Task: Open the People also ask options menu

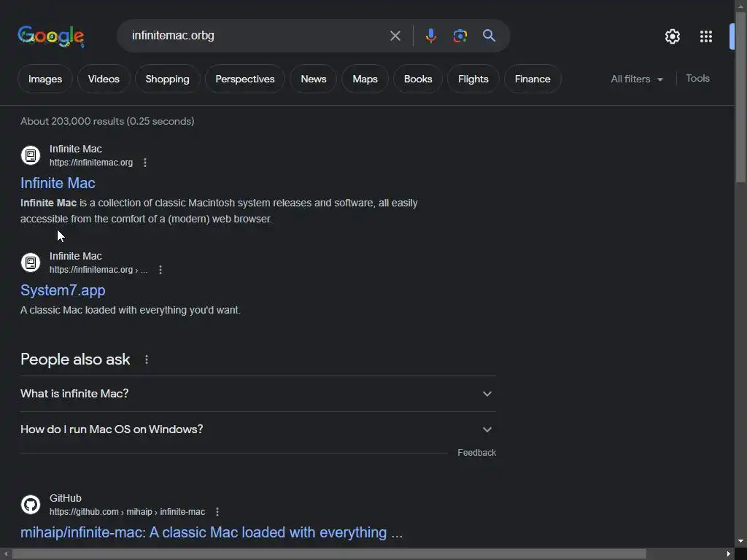Action: click(x=146, y=359)
